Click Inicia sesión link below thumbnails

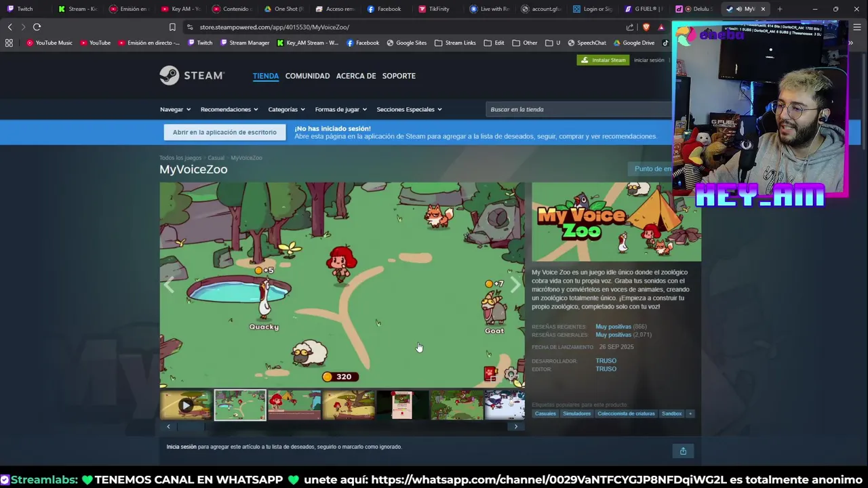pyautogui.click(x=181, y=447)
